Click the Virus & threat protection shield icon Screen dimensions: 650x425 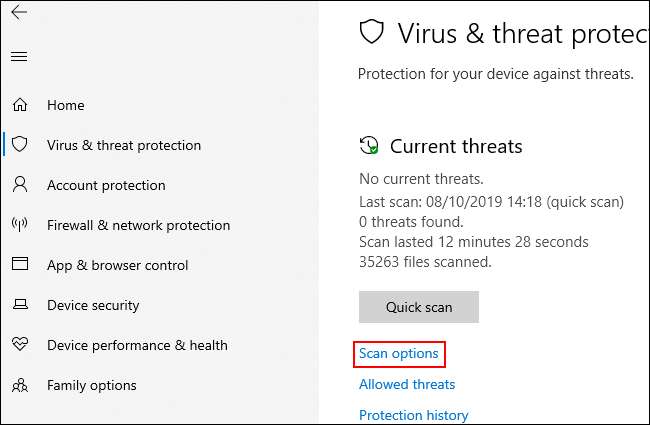pos(19,145)
